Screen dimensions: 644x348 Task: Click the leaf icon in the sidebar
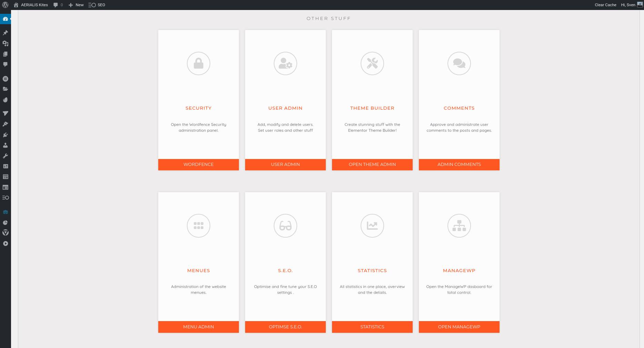[x=6, y=100]
